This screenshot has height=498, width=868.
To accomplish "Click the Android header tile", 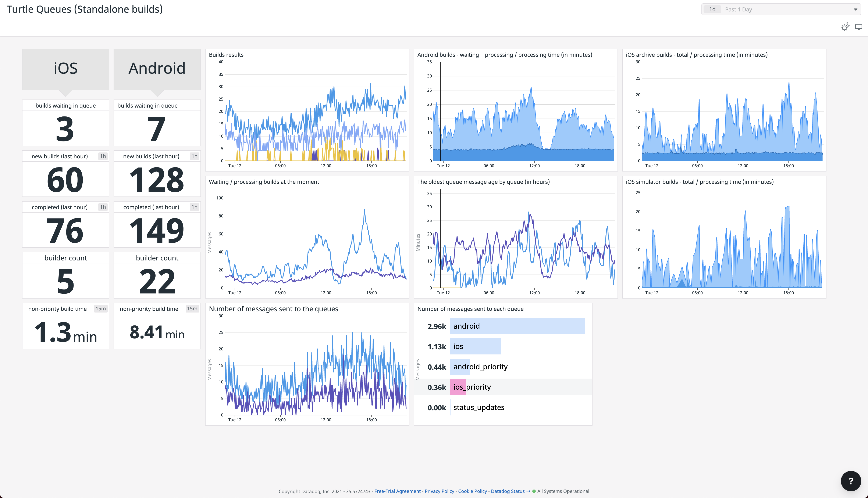I will (x=157, y=69).
